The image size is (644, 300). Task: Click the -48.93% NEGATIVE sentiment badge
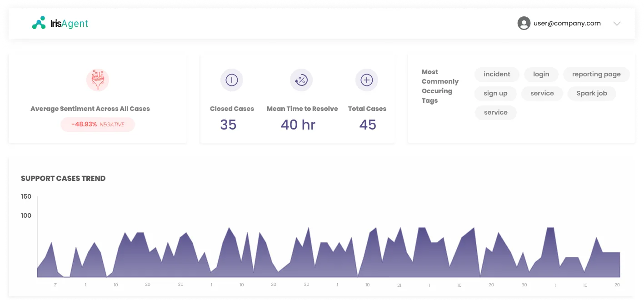click(x=98, y=125)
